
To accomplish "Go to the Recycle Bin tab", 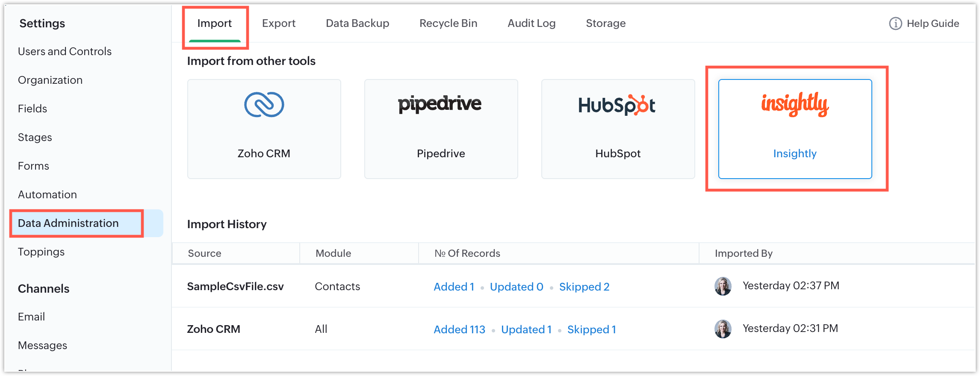I will coord(448,23).
